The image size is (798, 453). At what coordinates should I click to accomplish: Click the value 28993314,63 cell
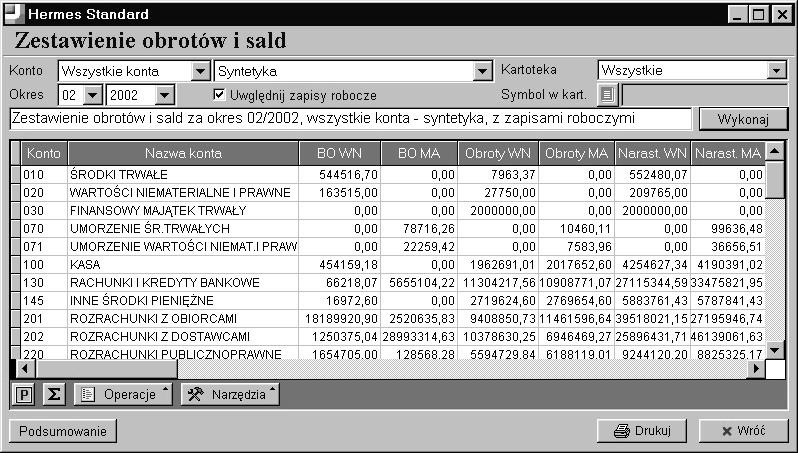419,336
